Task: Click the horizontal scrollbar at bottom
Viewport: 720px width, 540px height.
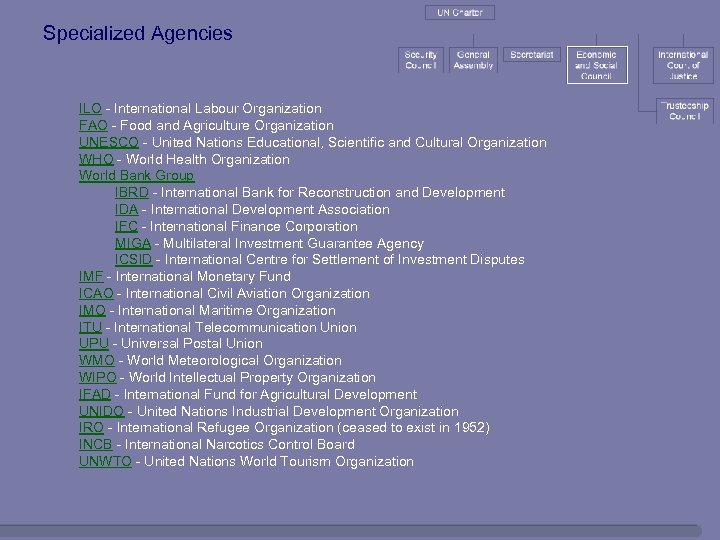Action: (x=351, y=531)
